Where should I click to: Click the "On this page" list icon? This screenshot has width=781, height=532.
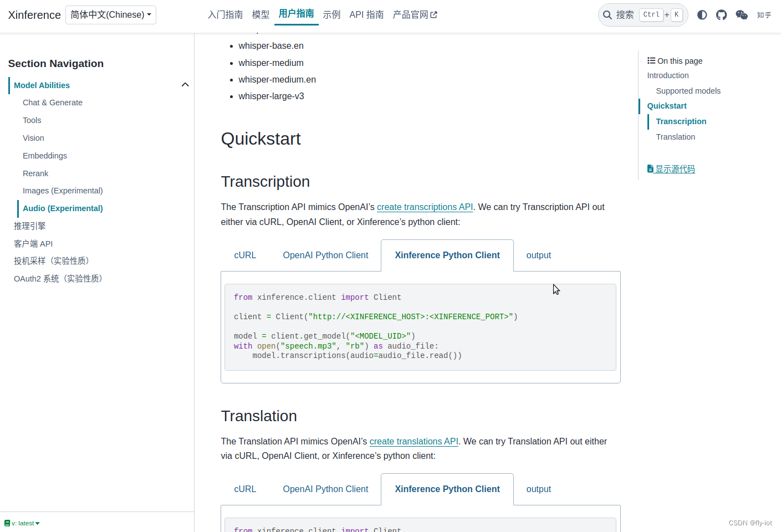[651, 60]
